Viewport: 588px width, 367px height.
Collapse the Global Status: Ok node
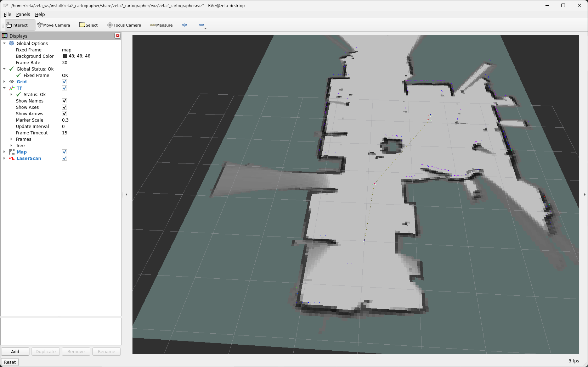tap(4, 69)
